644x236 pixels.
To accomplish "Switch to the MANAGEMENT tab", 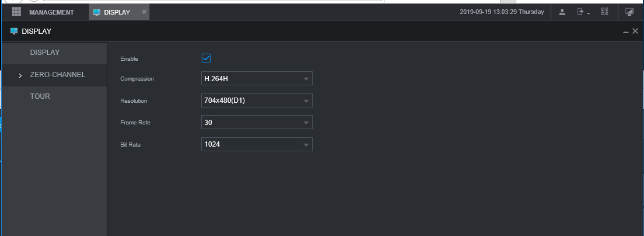I will tap(51, 12).
